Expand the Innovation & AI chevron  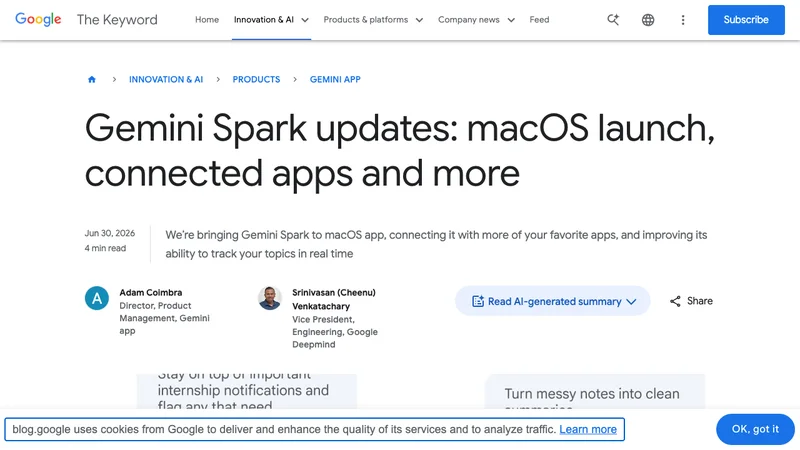[305, 20]
